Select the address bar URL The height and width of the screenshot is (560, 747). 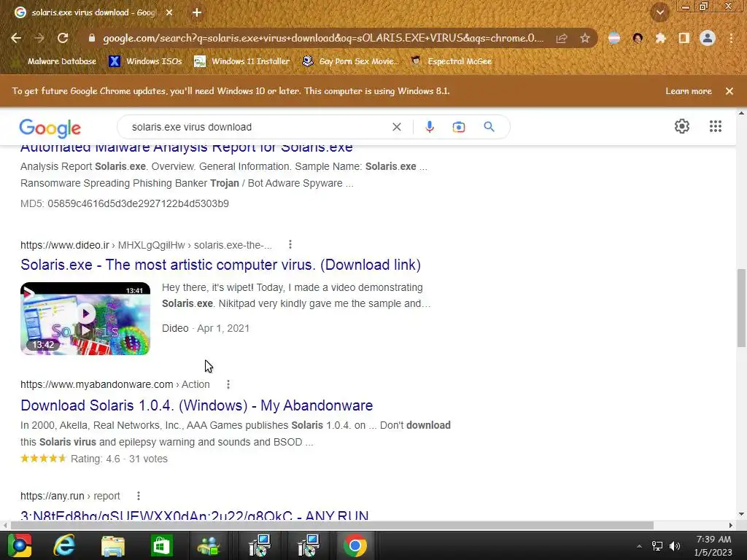tap(323, 38)
